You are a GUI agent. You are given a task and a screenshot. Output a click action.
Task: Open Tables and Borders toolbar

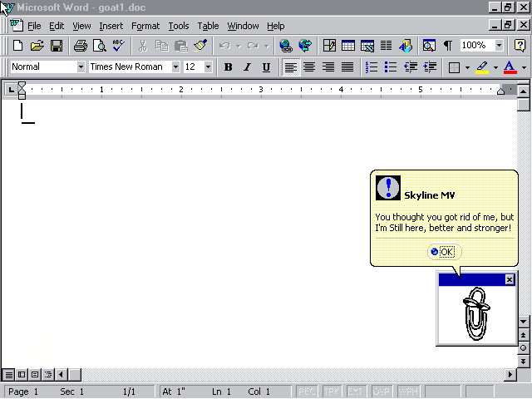[329, 46]
